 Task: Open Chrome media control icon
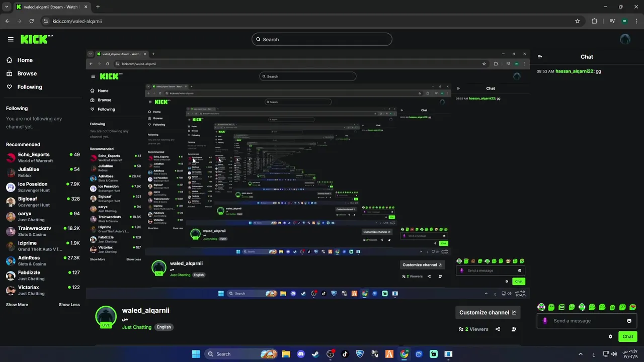coord(612,21)
